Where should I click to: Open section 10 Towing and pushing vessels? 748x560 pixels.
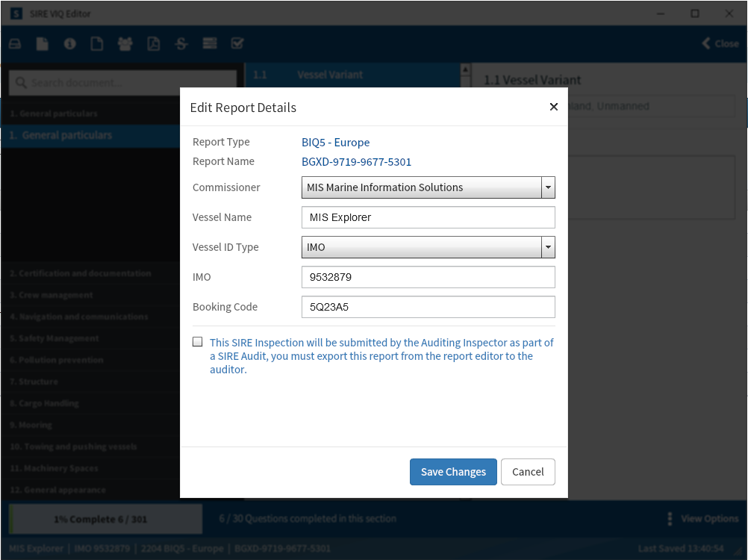90,447
